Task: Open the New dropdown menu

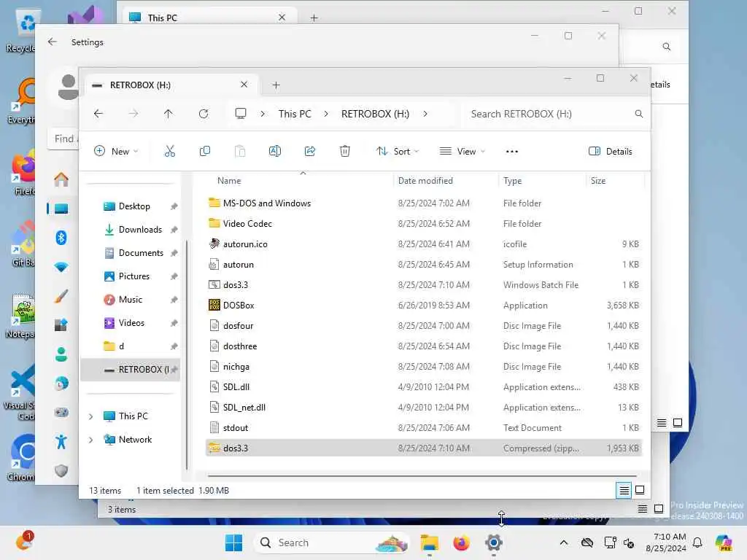Action: pos(116,152)
